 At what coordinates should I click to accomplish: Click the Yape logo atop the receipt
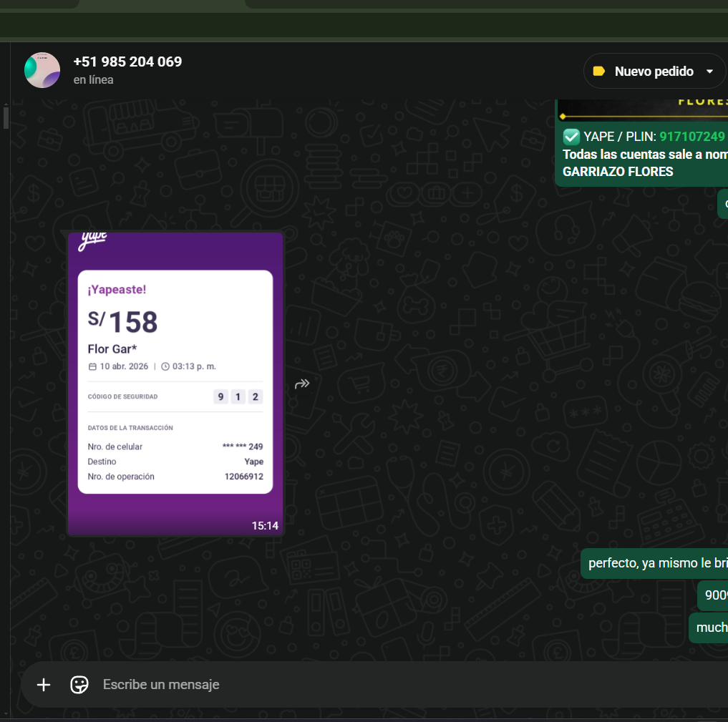92,240
